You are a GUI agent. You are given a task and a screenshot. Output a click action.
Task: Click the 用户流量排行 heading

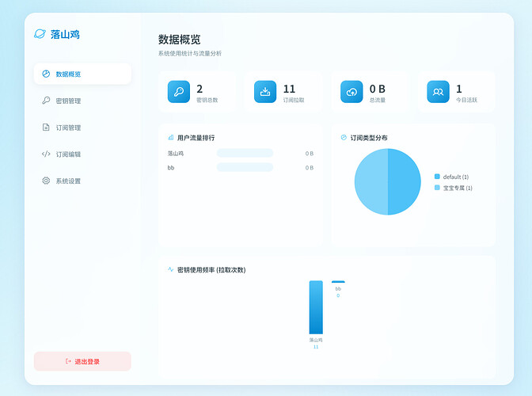pos(196,138)
